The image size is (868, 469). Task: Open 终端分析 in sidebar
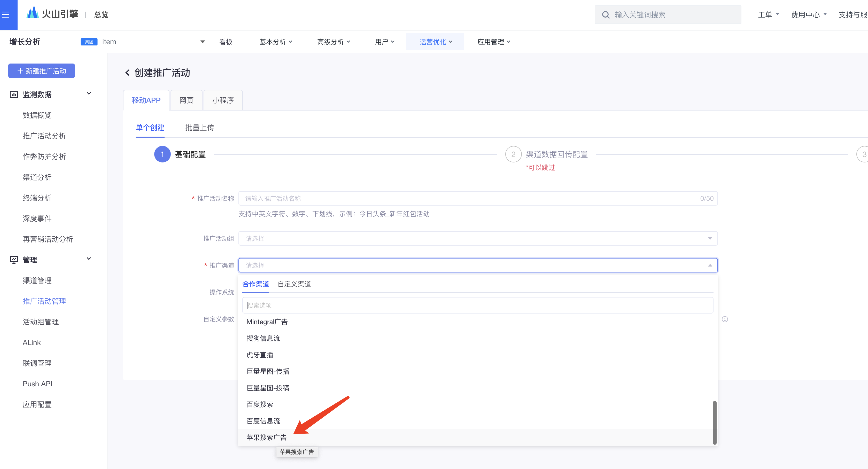[37, 198]
